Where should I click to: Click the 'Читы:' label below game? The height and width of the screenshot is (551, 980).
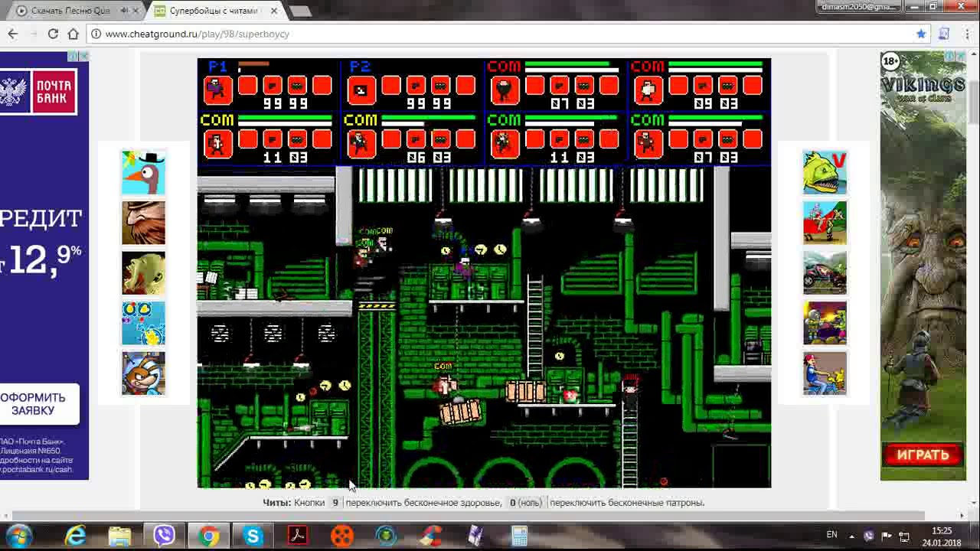[276, 503]
